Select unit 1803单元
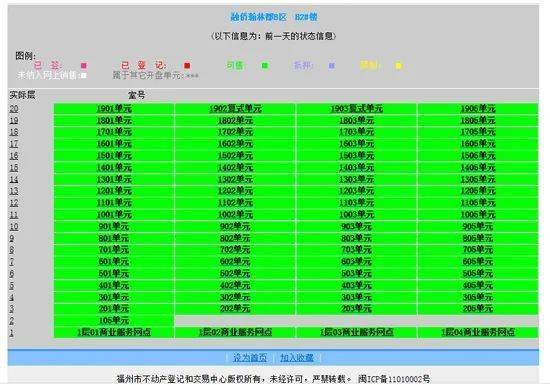Screen dimensions: 550x385 click(357, 121)
